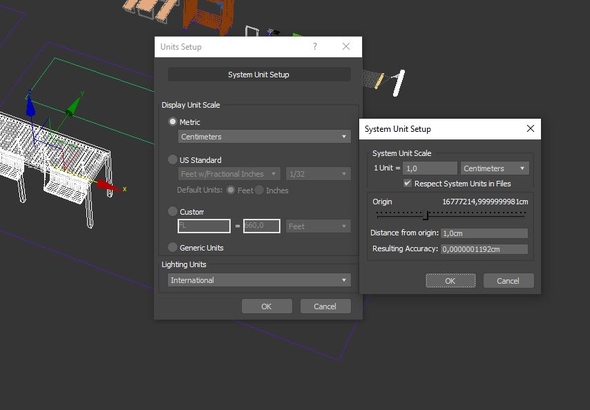
Task: Click Cancel in Units Setup dialog
Action: point(325,306)
